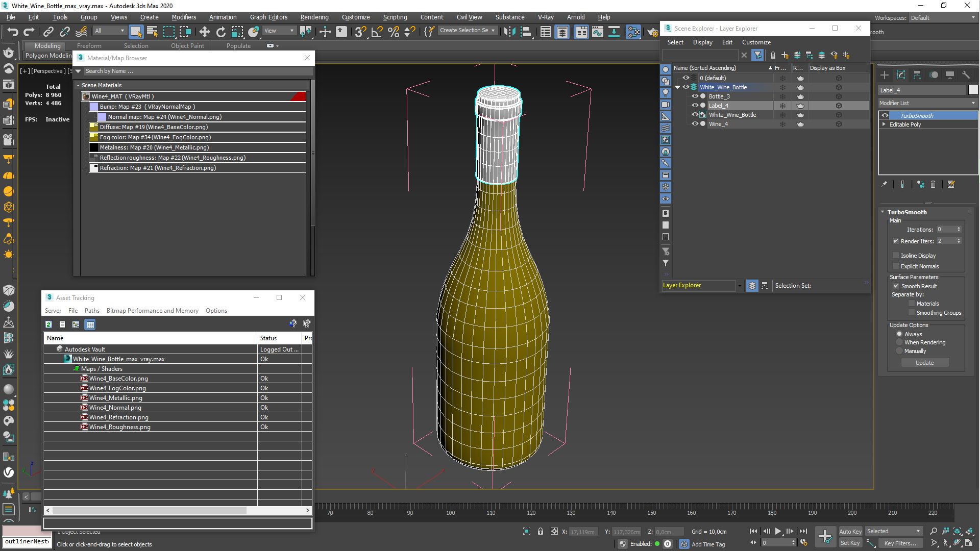Open Customize menu in Scene Explorer

(756, 42)
